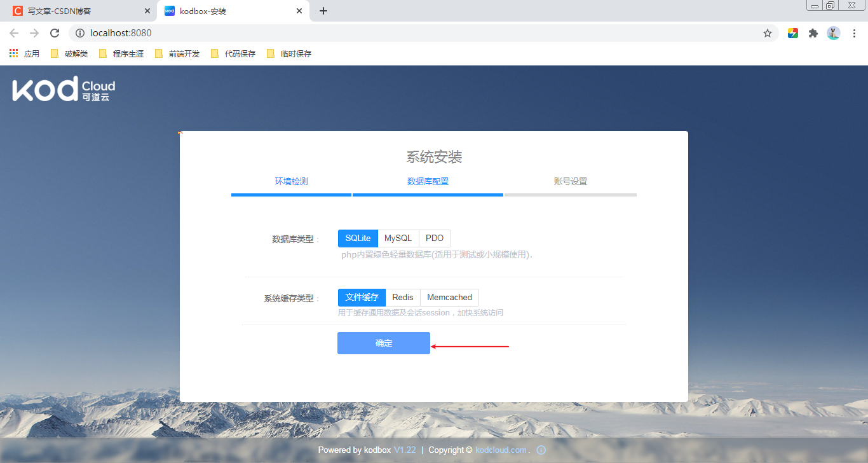
Task: Click the browser forward arrow
Action: coord(34,33)
